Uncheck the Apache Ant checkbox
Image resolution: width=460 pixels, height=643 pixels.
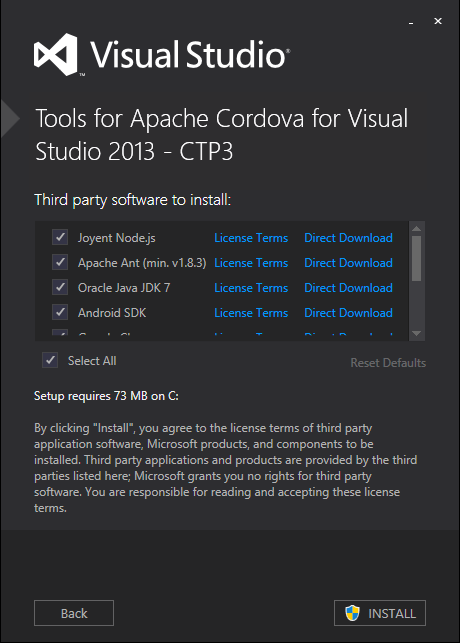point(60,262)
